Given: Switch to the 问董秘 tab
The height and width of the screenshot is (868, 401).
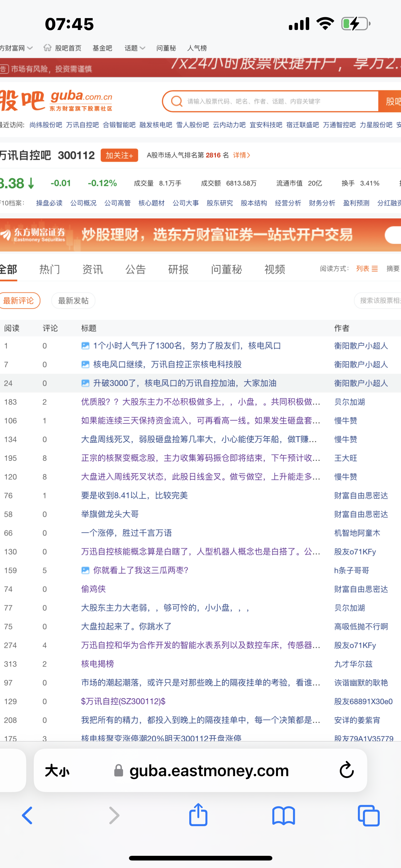Looking at the screenshot, I should point(227,269).
